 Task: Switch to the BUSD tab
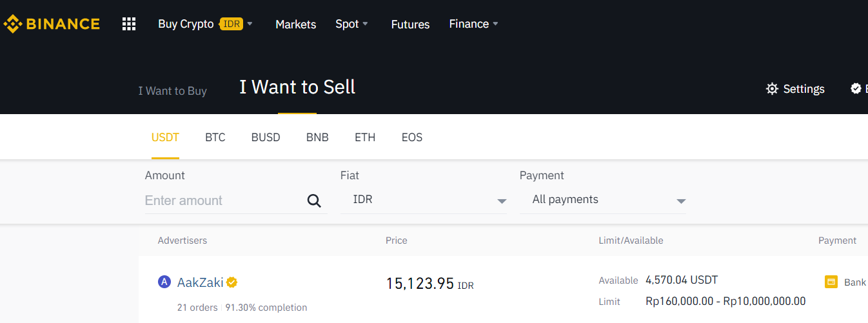coord(266,137)
